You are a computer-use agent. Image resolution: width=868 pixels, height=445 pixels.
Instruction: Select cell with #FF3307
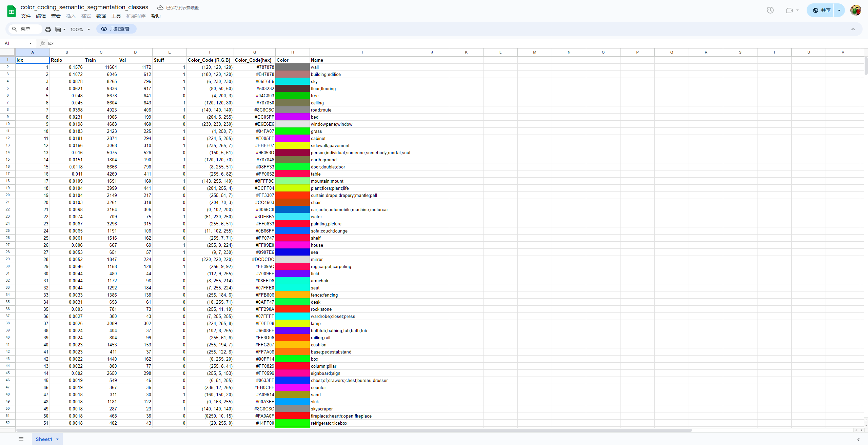click(x=255, y=195)
